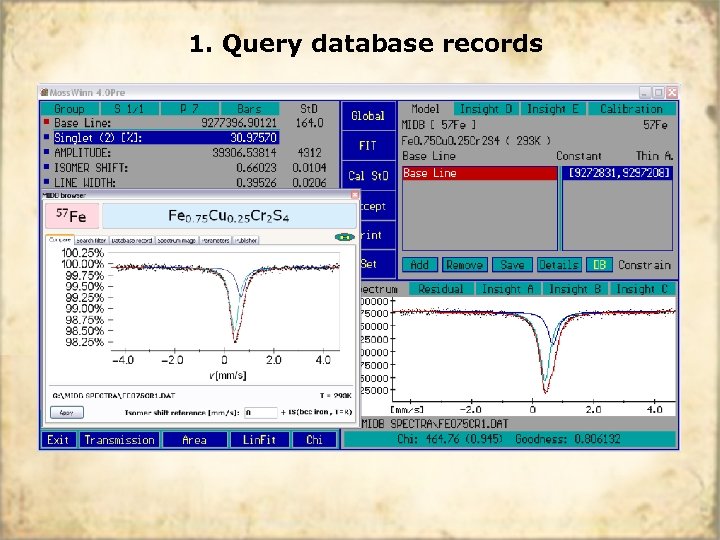Image resolution: width=720 pixels, height=540 pixels.
Task: Switch to the Insight D tab
Action: 486,109
